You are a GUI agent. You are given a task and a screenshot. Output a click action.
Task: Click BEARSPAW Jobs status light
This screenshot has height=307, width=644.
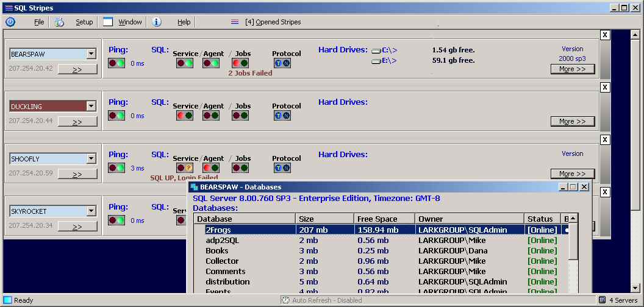click(x=240, y=63)
